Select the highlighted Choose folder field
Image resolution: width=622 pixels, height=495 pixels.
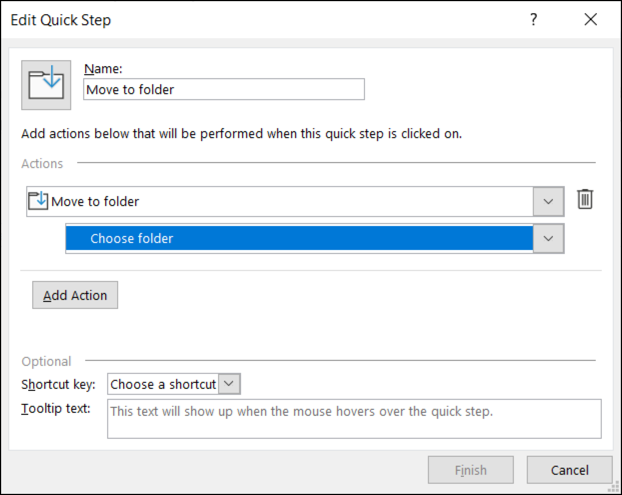tap(298, 239)
